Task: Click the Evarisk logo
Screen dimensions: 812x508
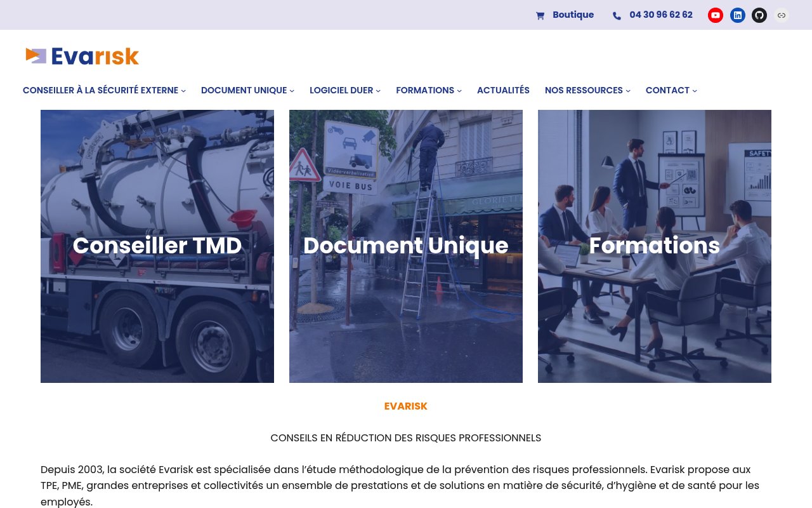Action: click(82, 56)
